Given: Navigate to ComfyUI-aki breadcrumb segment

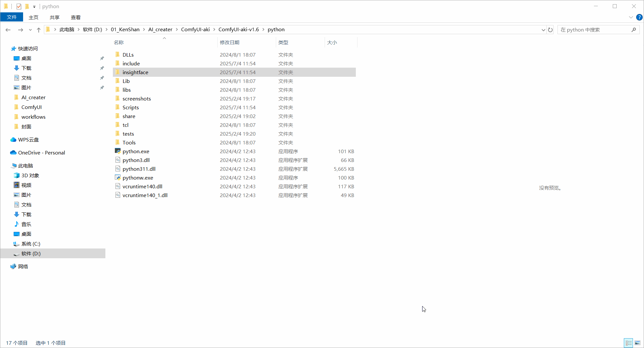Looking at the screenshot, I should pyautogui.click(x=195, y=30).
